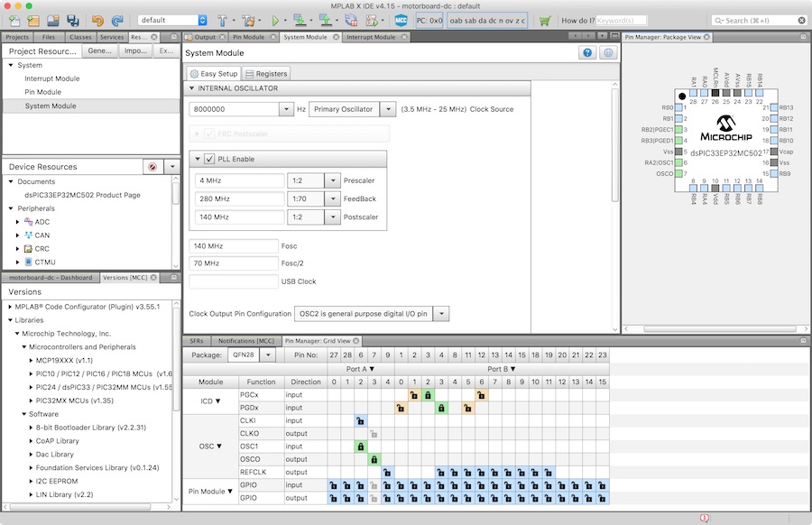The image size is (812, 525).
Task: Open the 1:70 FeedBack dropdown
Action: coord(332,198)
